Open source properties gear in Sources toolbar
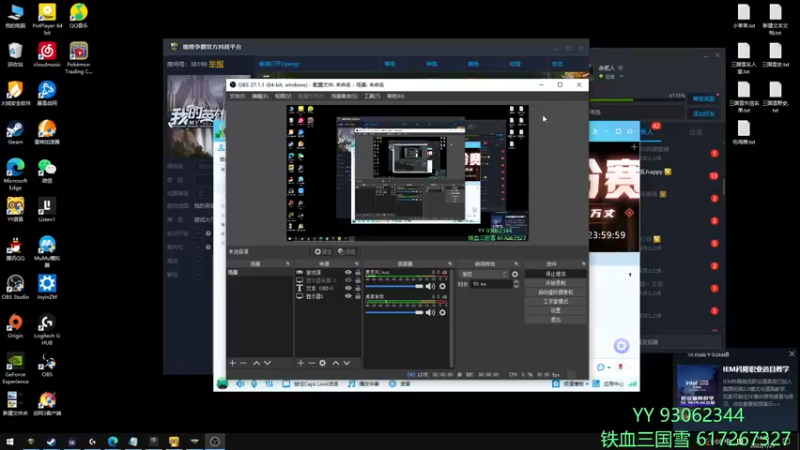The image size is (800, 450). pos(322,363)
